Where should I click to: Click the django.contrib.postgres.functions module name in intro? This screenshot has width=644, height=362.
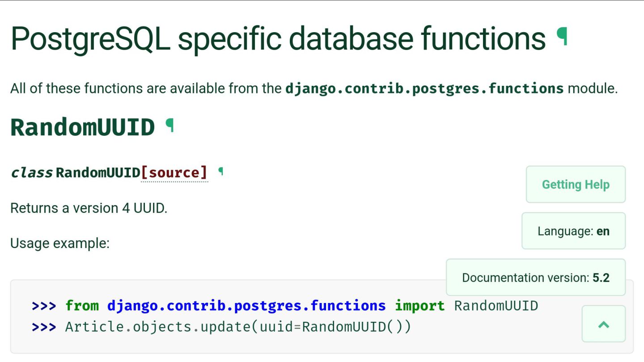pos(424,88)
